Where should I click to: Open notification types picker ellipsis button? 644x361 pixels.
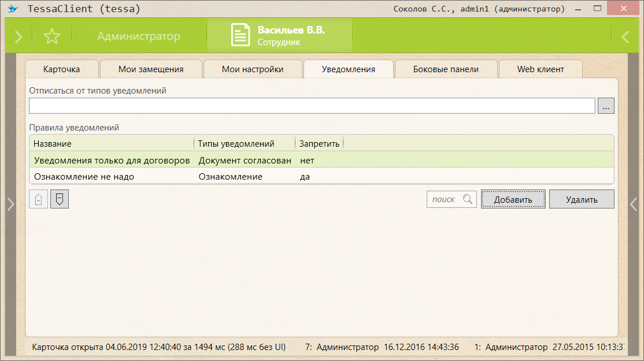(606, 106)
